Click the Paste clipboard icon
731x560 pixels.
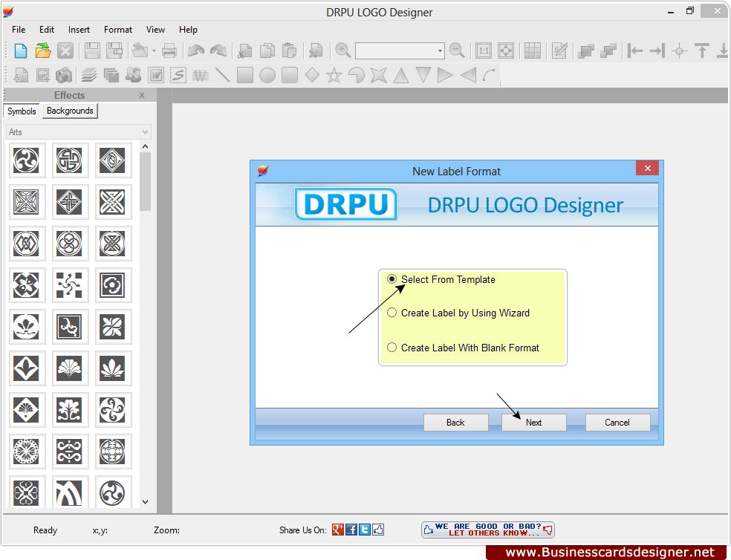click(x=290, y=51)
